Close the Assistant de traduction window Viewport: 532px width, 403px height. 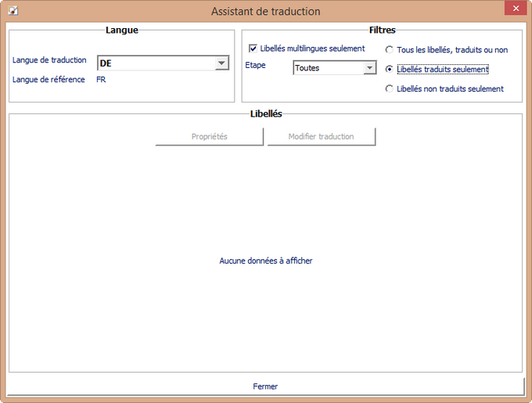click(515, 10)
